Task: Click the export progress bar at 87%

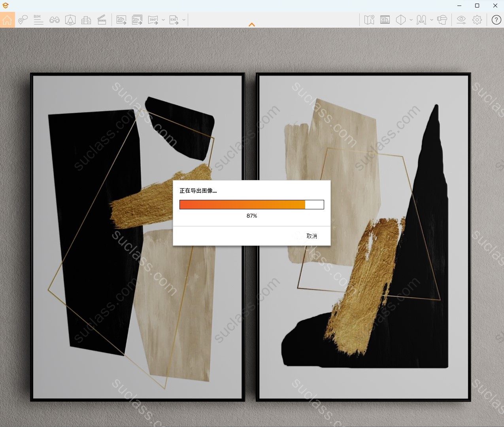Action: (x=252, y=205)
